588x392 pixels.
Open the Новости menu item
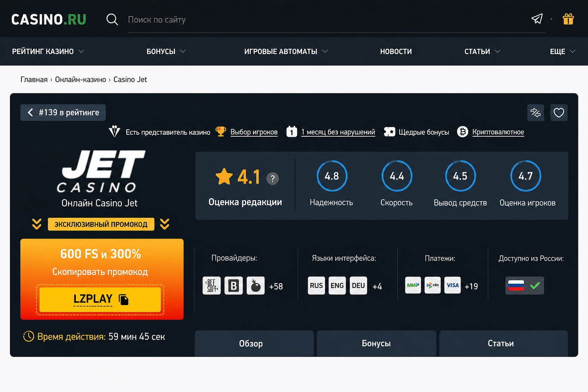[396, 51]
